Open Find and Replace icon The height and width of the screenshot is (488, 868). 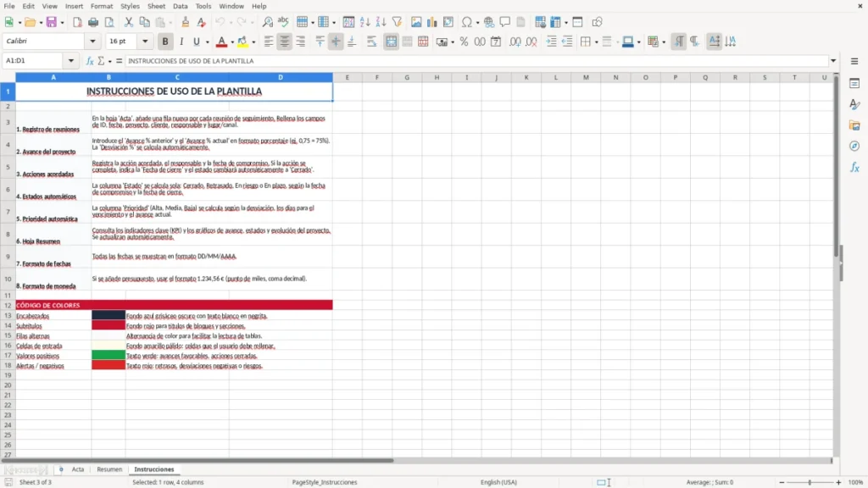pos(267,22)
